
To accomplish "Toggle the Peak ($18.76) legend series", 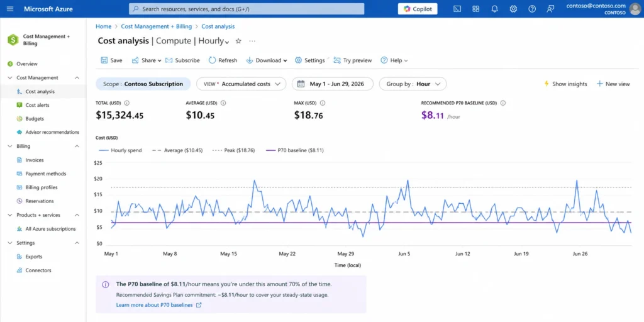I will click(x=234, y=150).
